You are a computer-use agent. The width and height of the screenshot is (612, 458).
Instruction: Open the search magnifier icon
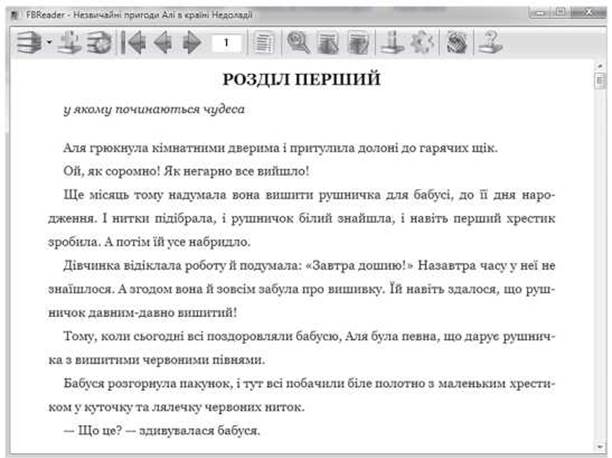pos(299,42)
